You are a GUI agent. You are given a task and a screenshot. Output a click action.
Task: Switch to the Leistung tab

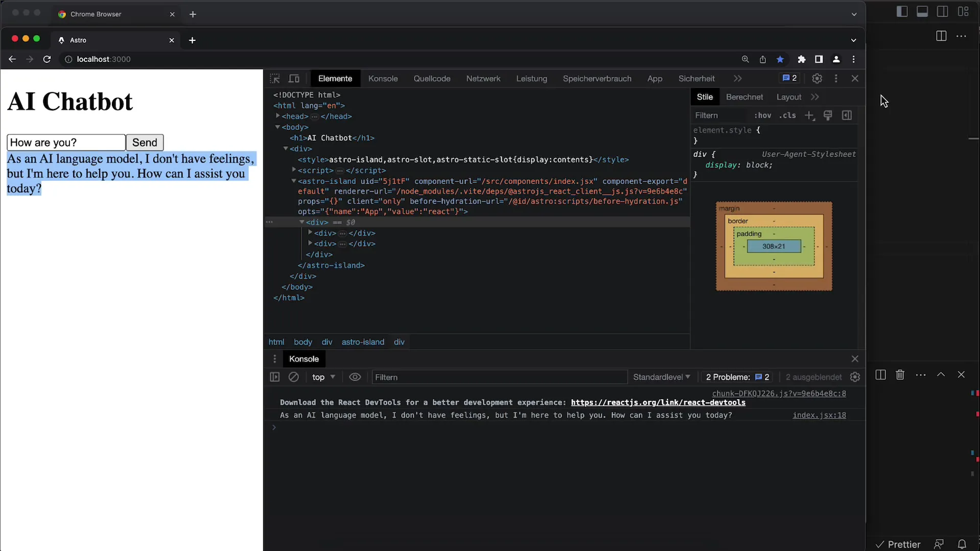(x=531, y=79)
